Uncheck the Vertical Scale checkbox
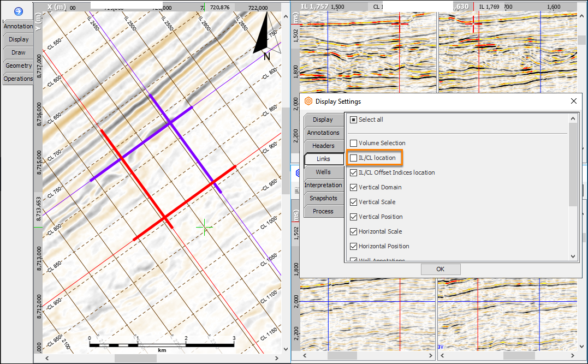 coord(353,202)
